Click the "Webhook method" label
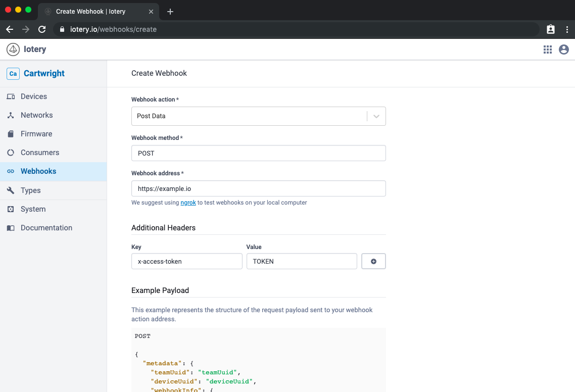Screen dimensions: 575x392 click(x=155, y=138)
